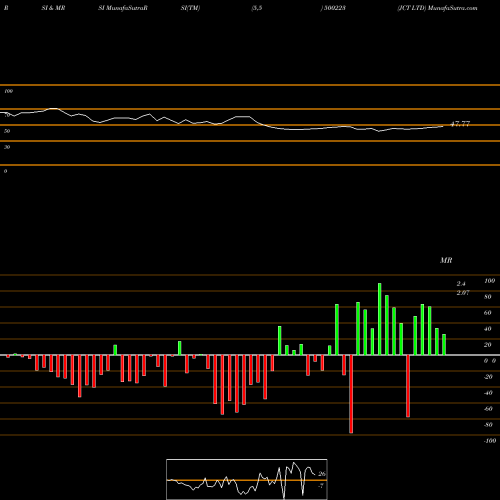Open the mini oscillator chart thumbnail at the bottom
The width and height of the screenshot is (500, 500).
[x=247, y=479]
